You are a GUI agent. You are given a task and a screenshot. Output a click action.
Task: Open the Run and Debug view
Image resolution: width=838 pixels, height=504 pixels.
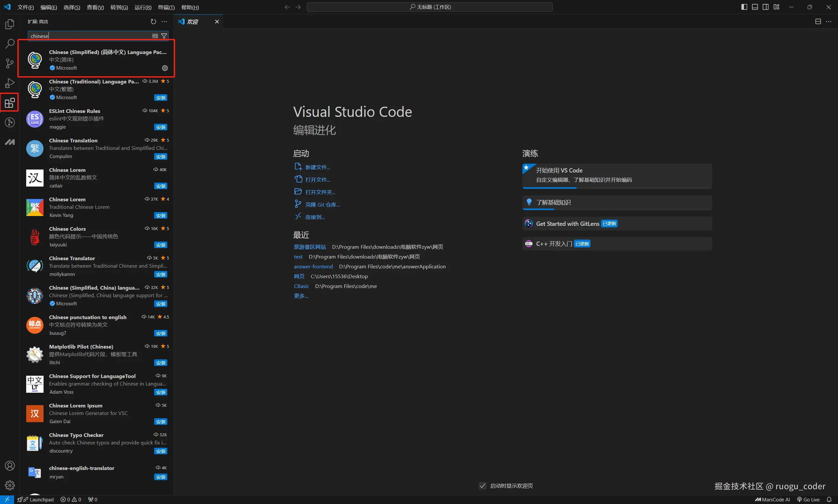(x=10, y=83)
